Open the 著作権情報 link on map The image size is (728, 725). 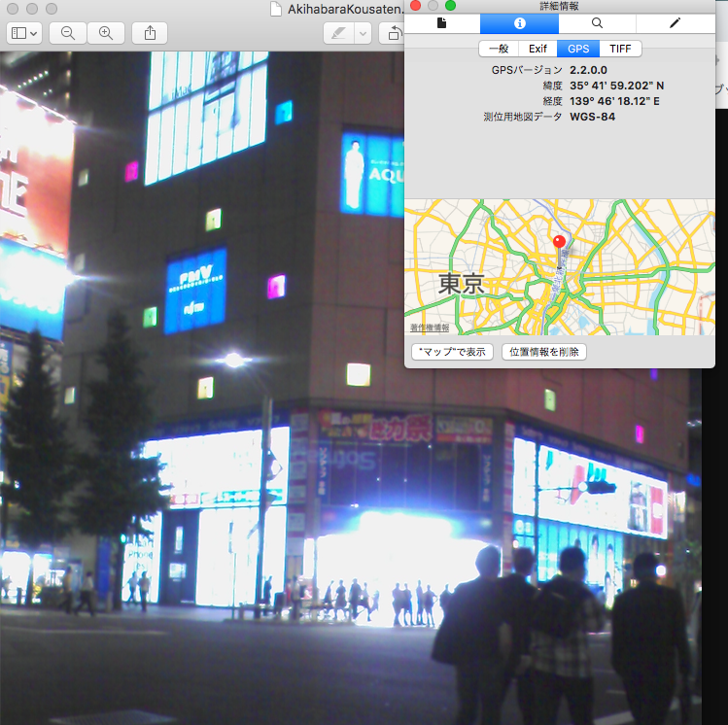pyautogui.click(x=430, y=328)
